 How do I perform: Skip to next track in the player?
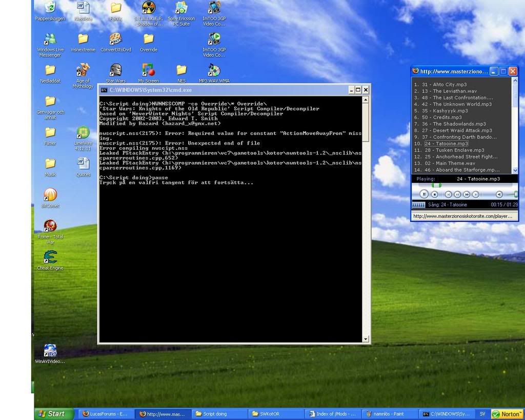pyautogui.click(x=476, y=194)
